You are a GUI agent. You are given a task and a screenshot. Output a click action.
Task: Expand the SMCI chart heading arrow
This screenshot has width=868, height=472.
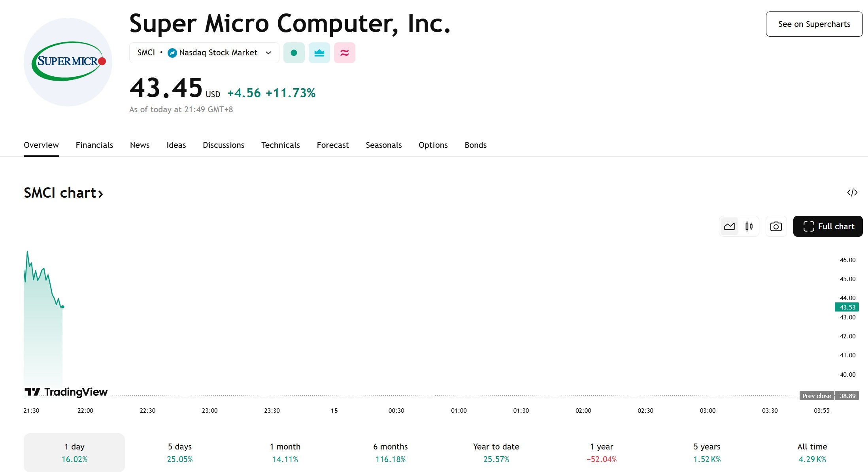click(101, 194)
